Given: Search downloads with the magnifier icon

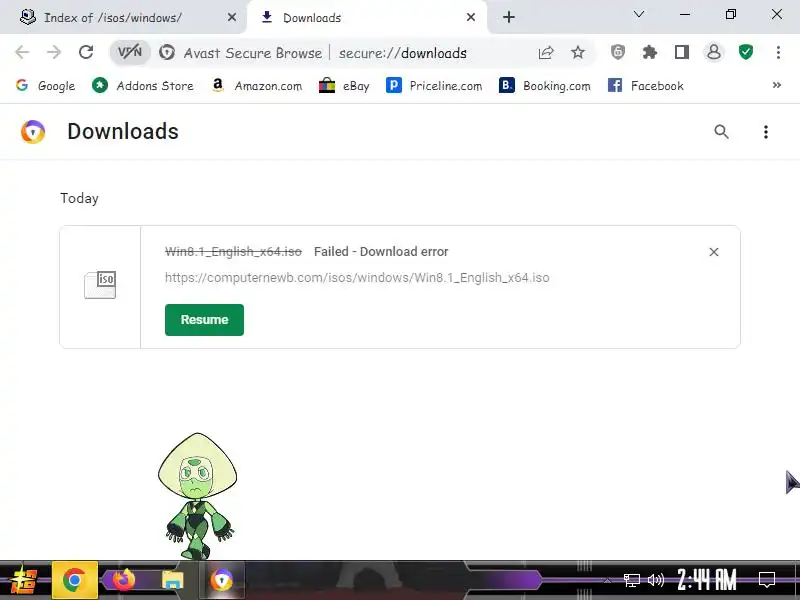Looking at the screenshot, I should pos(721,132).
